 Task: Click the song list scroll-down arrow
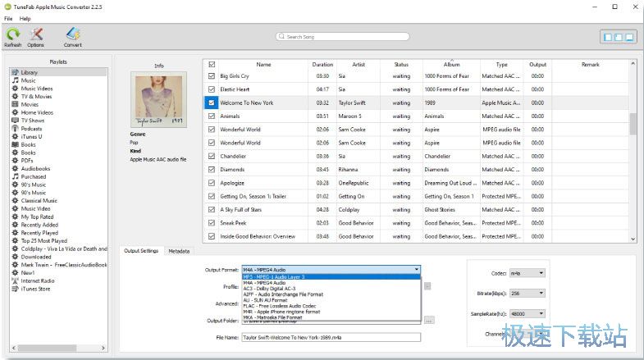pos(633,239)
